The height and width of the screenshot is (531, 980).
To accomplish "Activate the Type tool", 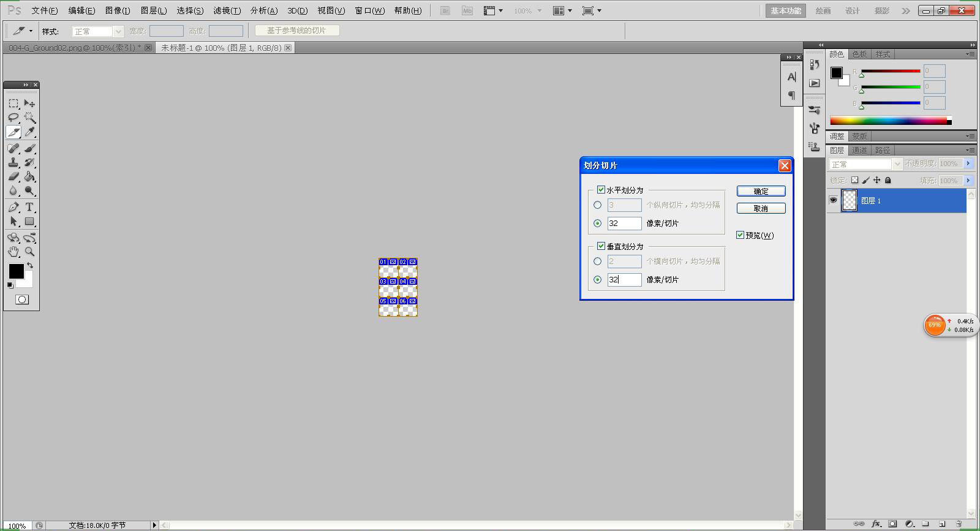I will (29, 207).
